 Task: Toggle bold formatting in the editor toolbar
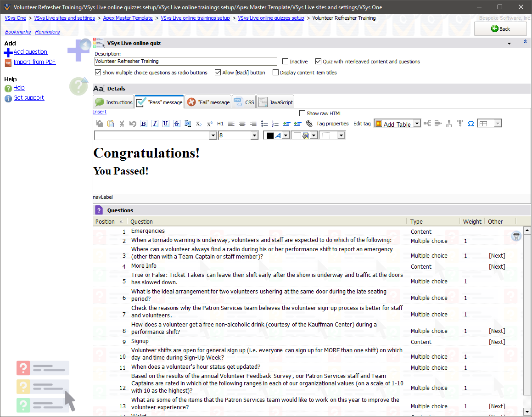click(x=144, y=124)
